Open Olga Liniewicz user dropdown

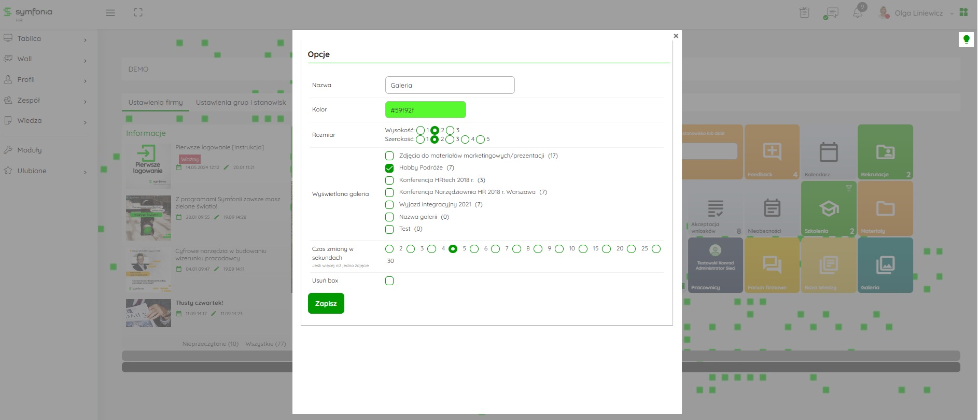(918, 13)
